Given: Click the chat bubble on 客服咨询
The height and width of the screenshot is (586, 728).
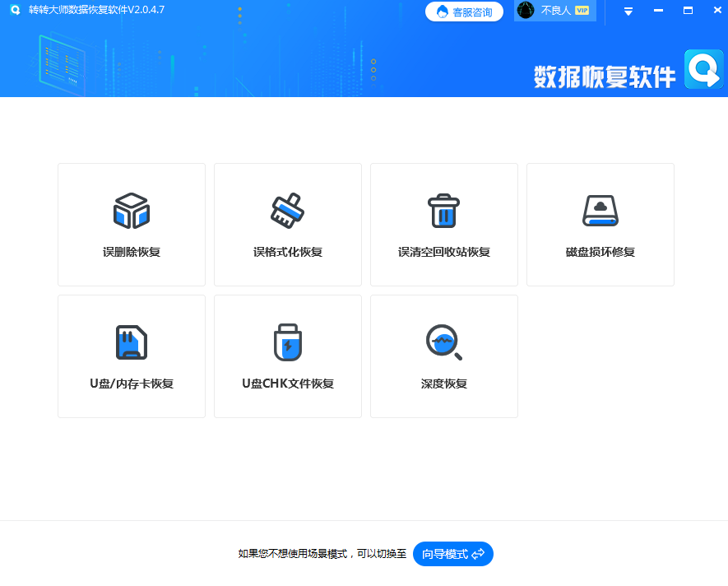Looking at the screenshot, I should tap(440, 12).
